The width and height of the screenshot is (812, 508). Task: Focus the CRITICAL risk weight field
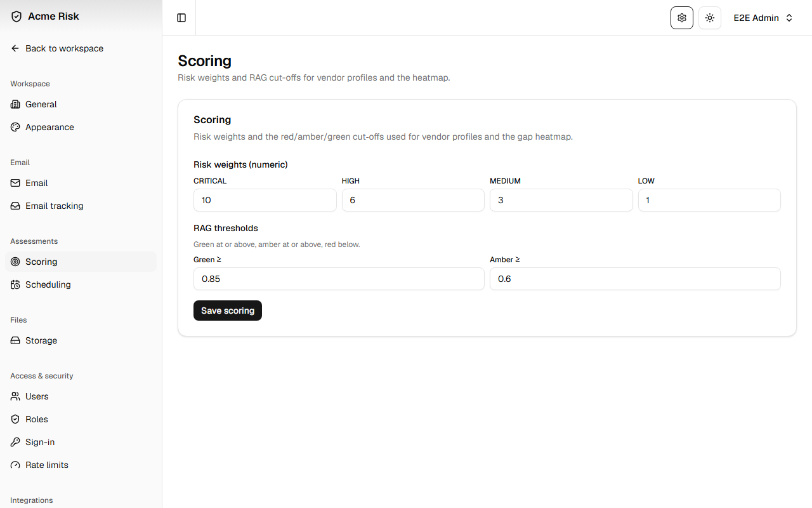(265, 200)
